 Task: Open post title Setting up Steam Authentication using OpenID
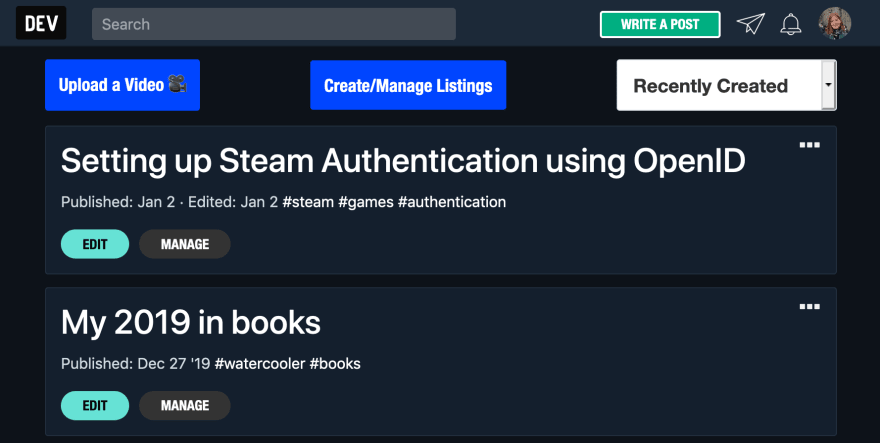[x=403, y=162]
